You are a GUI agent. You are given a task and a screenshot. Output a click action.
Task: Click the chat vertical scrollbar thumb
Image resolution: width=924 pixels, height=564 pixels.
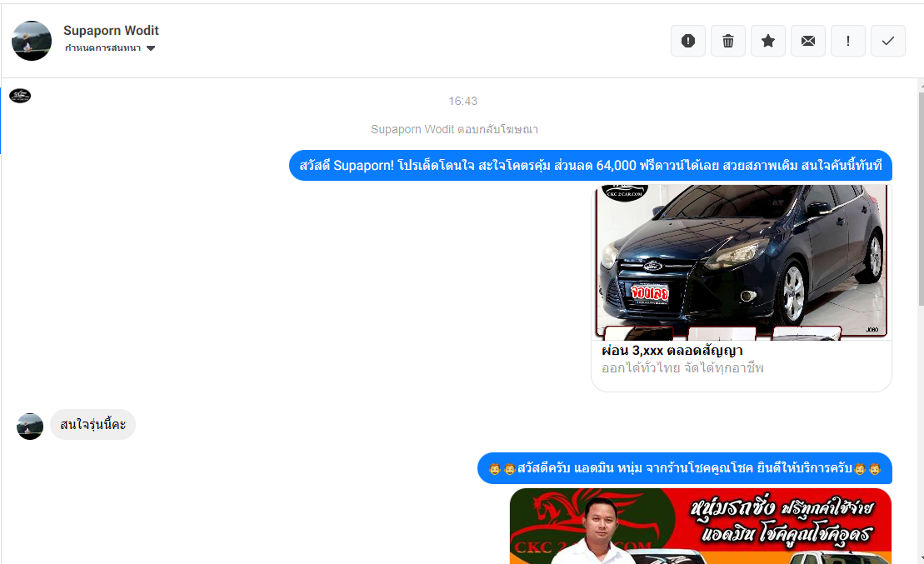point(921,198)
